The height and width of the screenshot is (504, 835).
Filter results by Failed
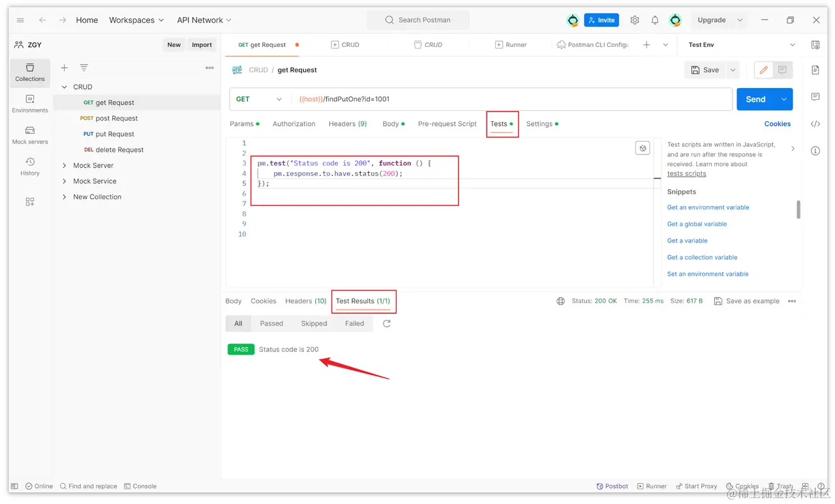(354, 323)
